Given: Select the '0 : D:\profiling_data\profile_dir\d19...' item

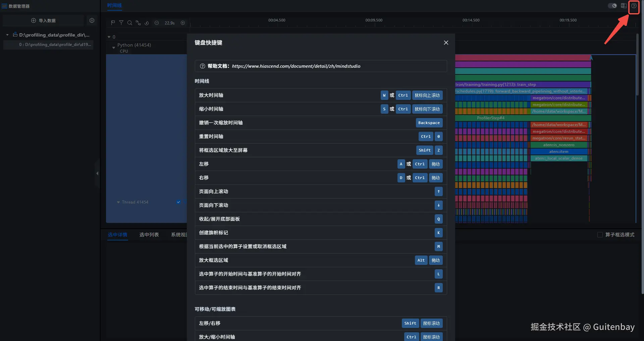Looking at the screenshot, I should tap(48, 45).
